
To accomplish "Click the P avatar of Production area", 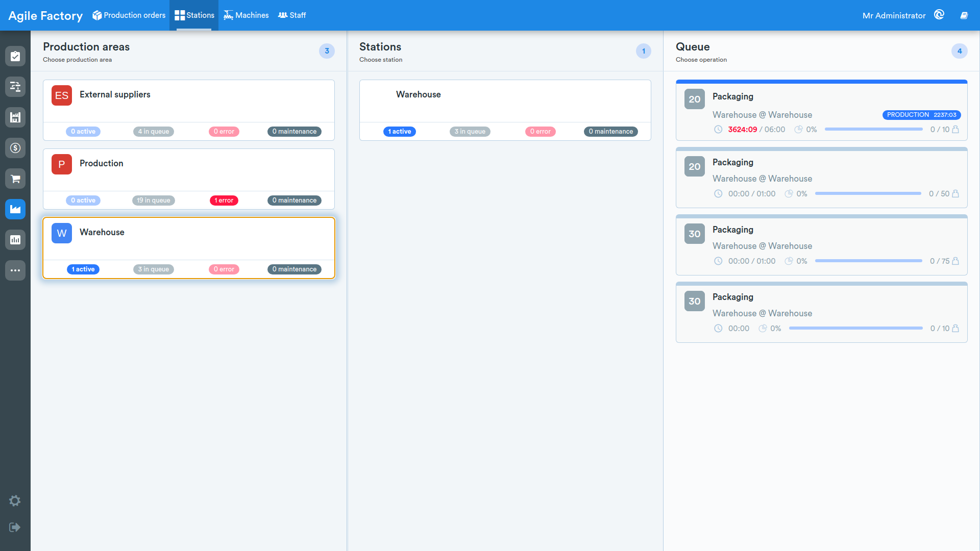I will click(x=62, y=164).
